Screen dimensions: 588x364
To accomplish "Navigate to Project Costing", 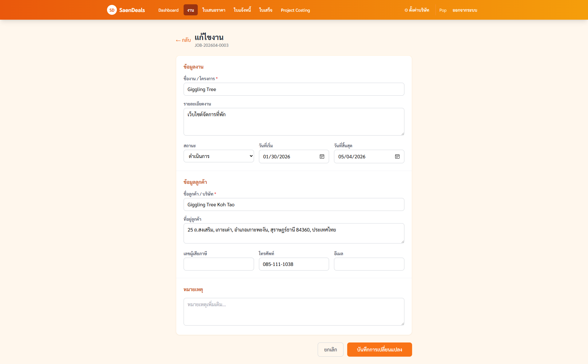I will coord(295,10).
